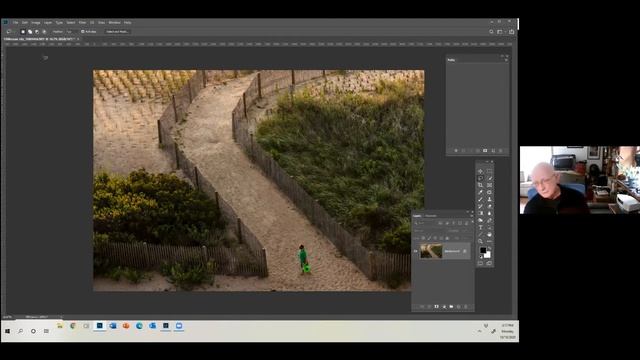Select the Pen tool
This screenshot has width=640, height=360.
489,220
